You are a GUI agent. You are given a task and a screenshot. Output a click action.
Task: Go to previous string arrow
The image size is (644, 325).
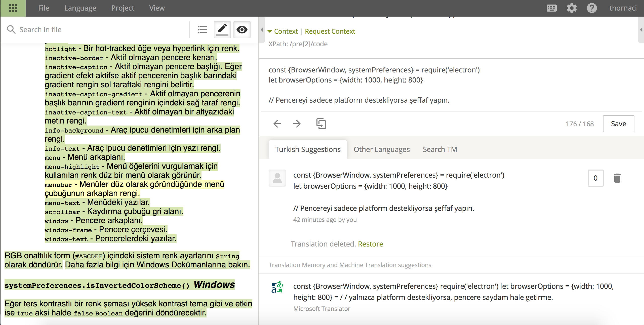click(277, 124)
